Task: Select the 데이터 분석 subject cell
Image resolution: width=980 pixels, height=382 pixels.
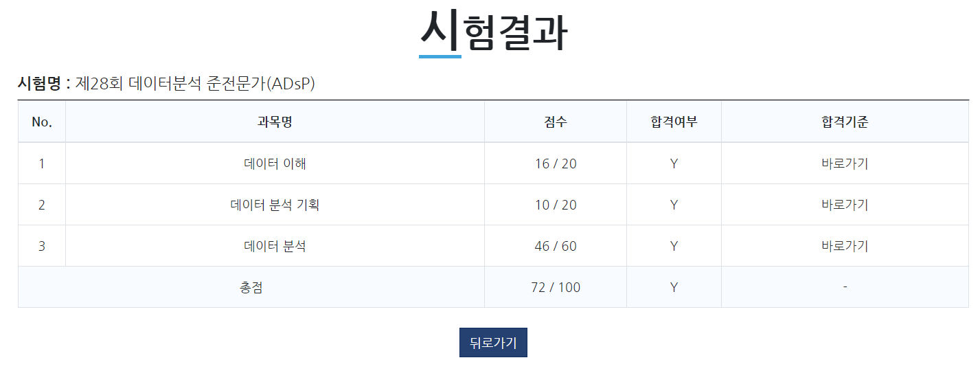Action: [275, 246]
